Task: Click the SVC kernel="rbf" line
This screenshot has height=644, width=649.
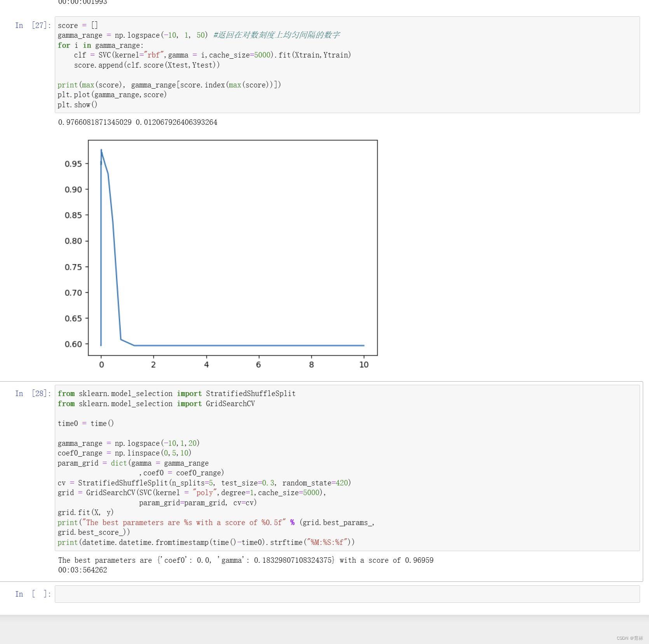Action: tap(212, 55)
